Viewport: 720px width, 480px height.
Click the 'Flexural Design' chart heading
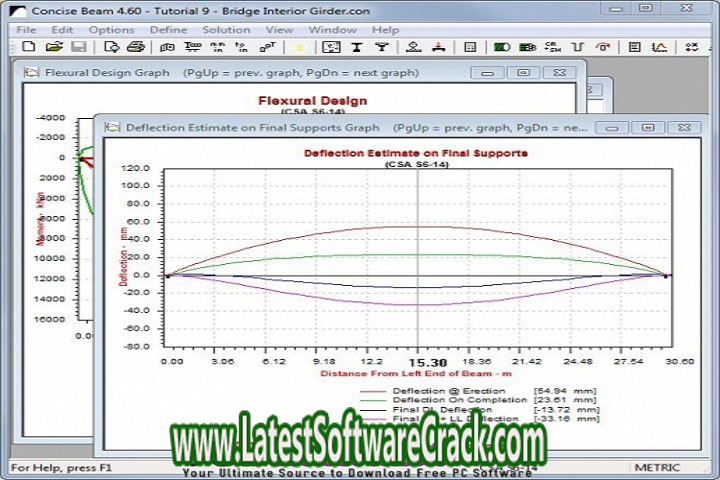coord(313,101)
